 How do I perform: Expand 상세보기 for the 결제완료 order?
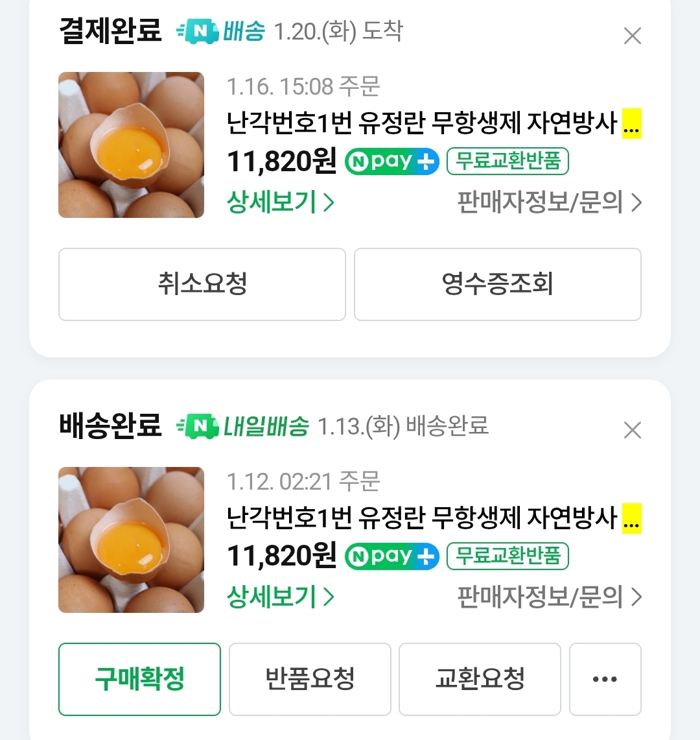click(280, 202)
